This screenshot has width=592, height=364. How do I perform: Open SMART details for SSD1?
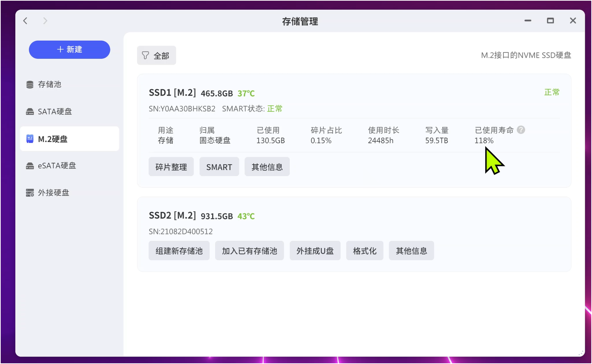[x=219, y=167]
